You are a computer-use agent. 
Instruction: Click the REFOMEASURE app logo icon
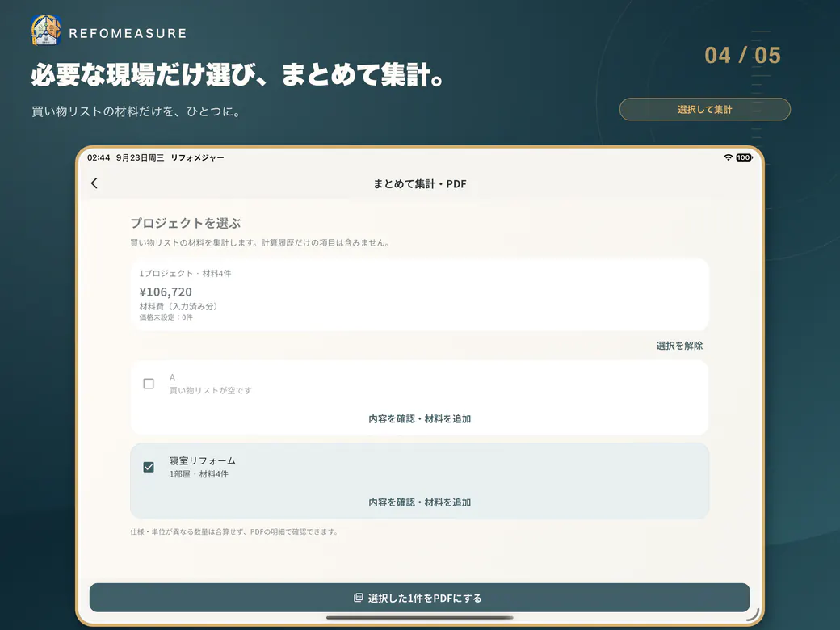(x=46, y=31)
